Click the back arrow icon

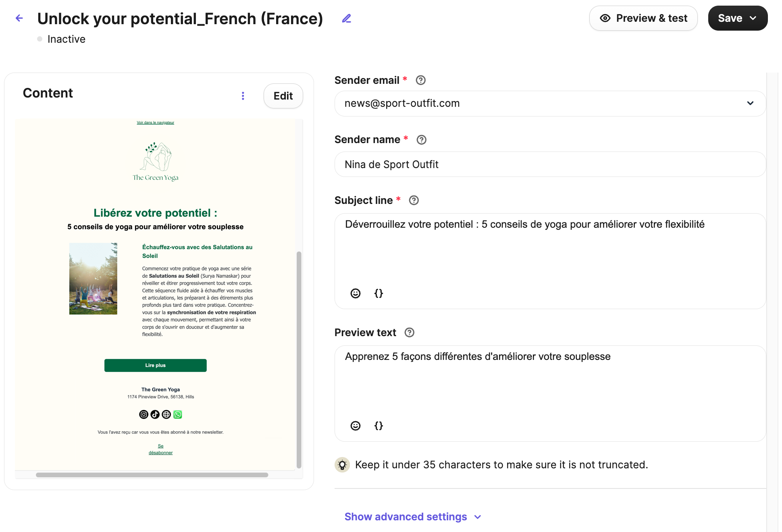click(19, 18)
